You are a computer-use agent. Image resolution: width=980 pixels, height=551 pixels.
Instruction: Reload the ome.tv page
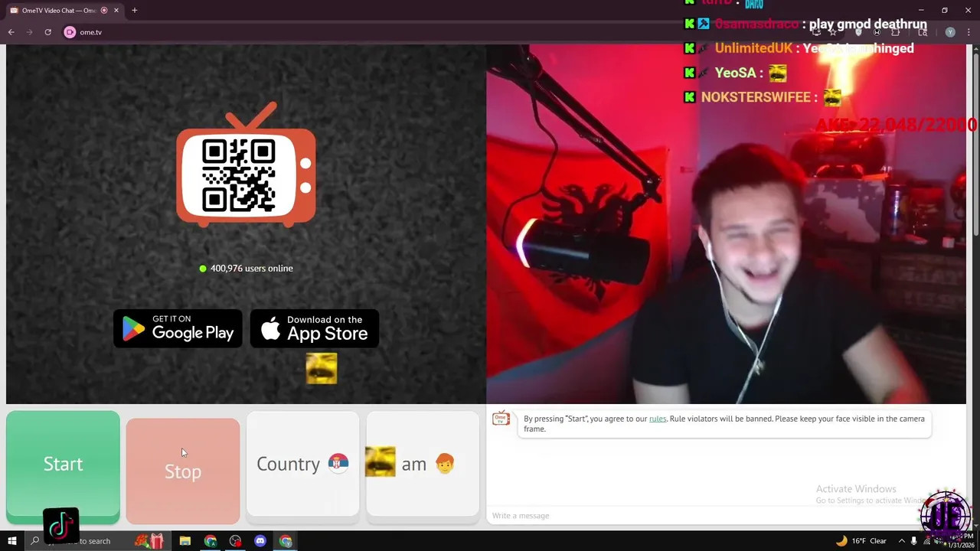click(47, 32)
